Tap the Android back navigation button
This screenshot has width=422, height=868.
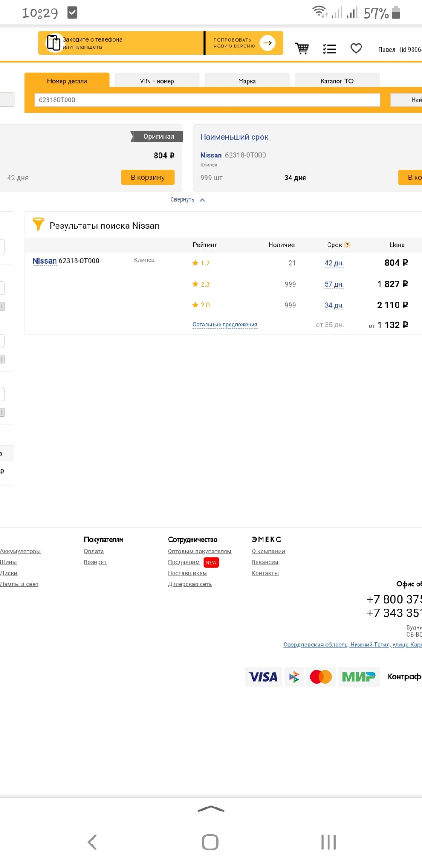92,842
